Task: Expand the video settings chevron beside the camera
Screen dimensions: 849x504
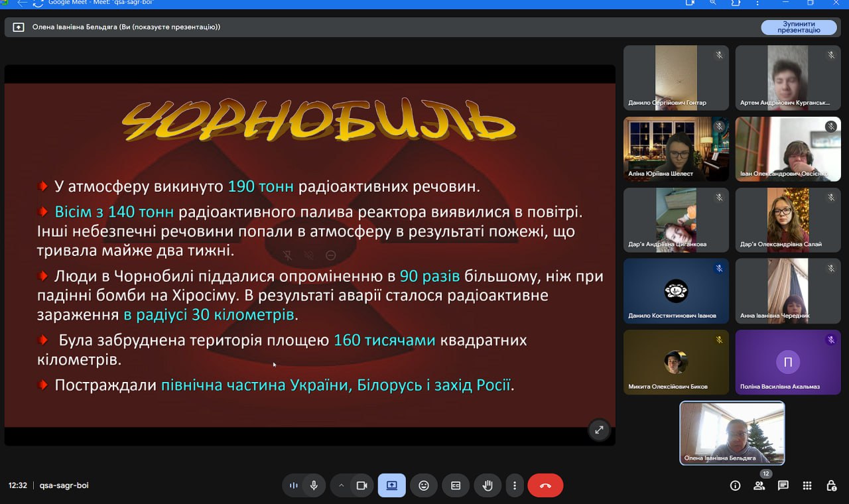Action: [342, 485]
